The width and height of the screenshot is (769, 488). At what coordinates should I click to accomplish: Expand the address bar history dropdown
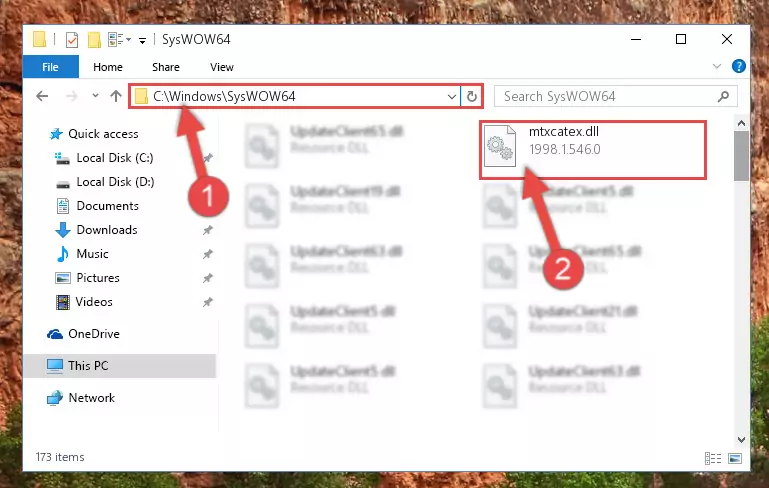pos(452,97)
